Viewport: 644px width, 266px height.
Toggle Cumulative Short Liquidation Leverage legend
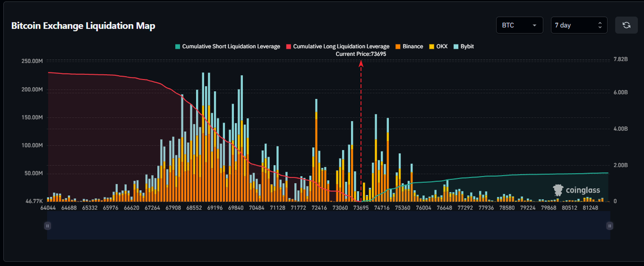tap(228, 47)
